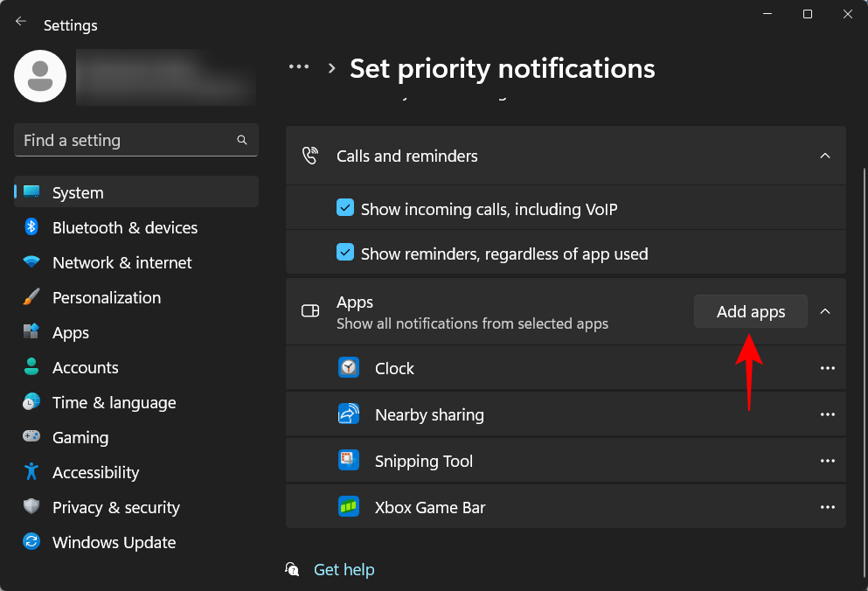Click the user profile picture
This screenshot has height=591, width=868.
click(39, 76)
